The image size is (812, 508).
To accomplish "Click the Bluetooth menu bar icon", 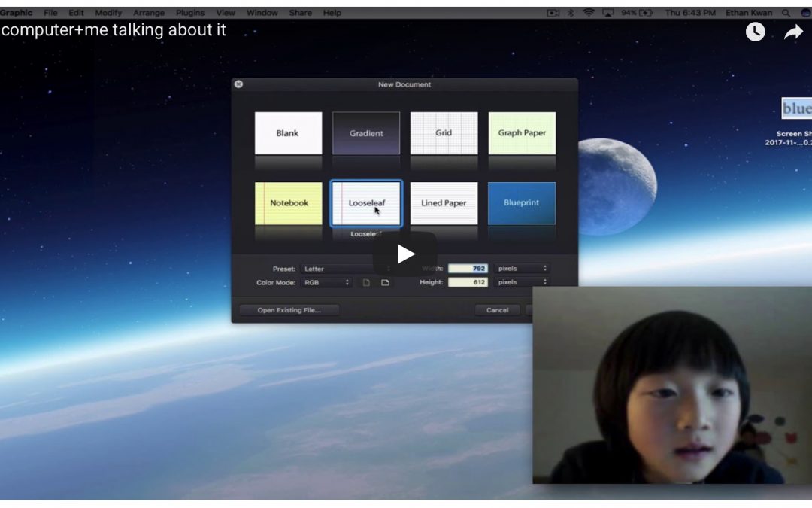I will coord(571,13).
